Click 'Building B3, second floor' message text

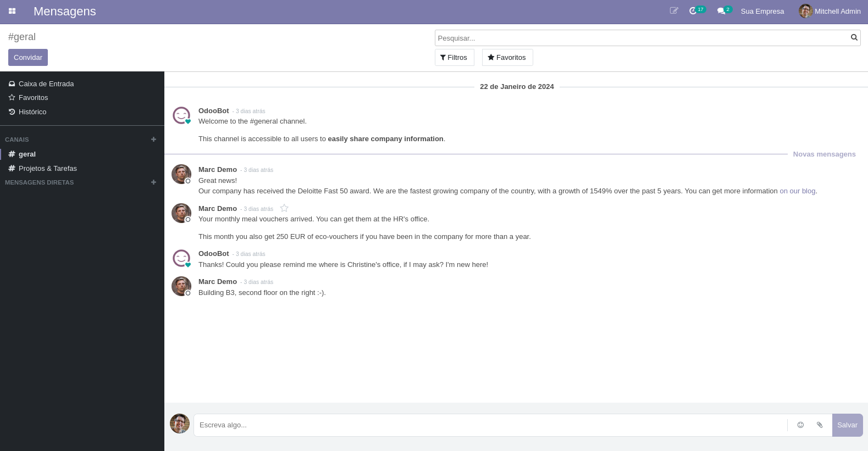(x=262, y=293)
